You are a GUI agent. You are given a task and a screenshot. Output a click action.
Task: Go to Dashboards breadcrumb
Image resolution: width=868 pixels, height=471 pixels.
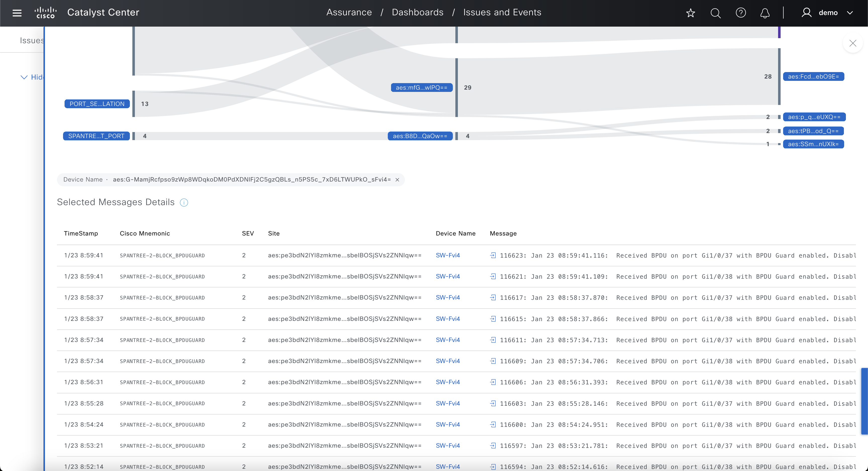[x=417, y=13]
